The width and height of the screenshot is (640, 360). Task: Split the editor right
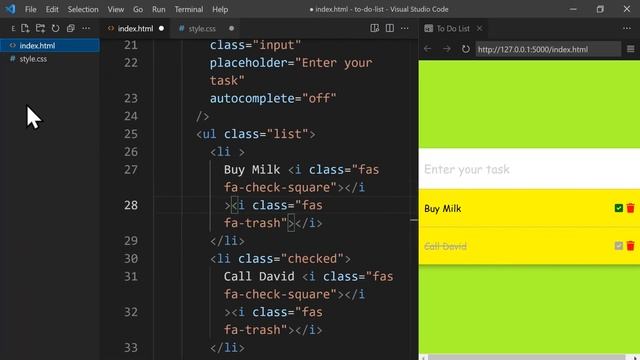click(x=390, y=28)
